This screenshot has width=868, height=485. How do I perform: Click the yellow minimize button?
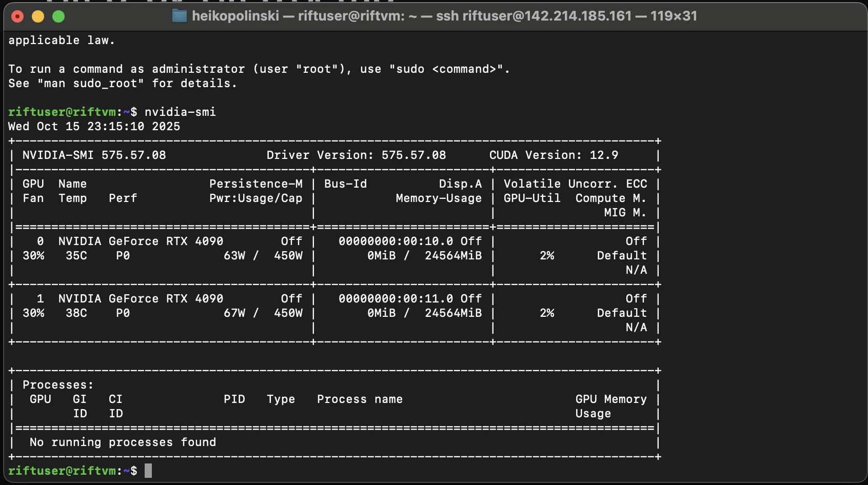click(38, 16)
